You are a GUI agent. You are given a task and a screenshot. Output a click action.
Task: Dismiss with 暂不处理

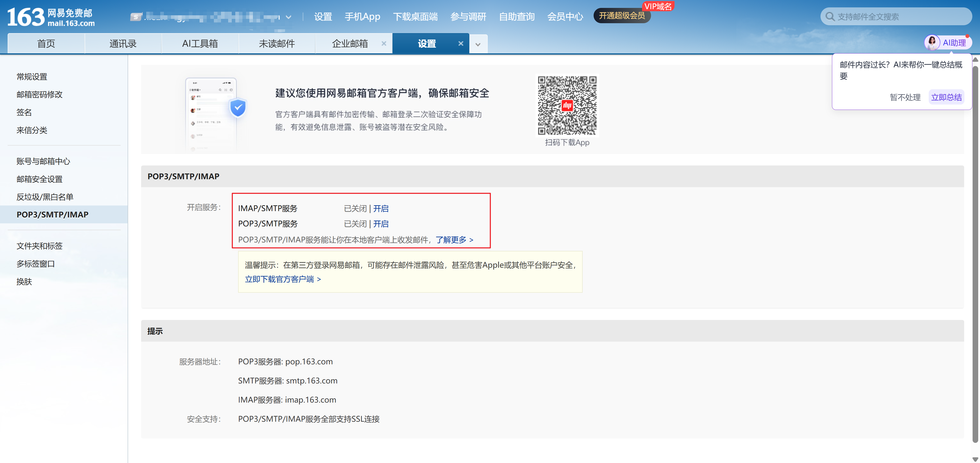pos(905,97)
